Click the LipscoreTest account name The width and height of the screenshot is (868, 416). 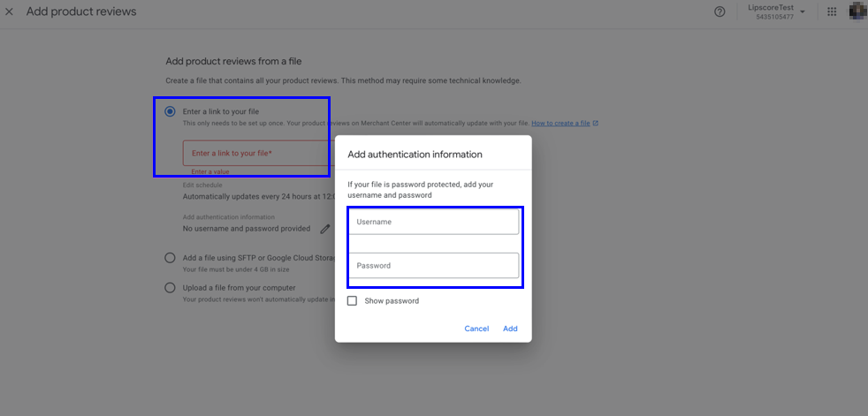[x=770, y=8]
